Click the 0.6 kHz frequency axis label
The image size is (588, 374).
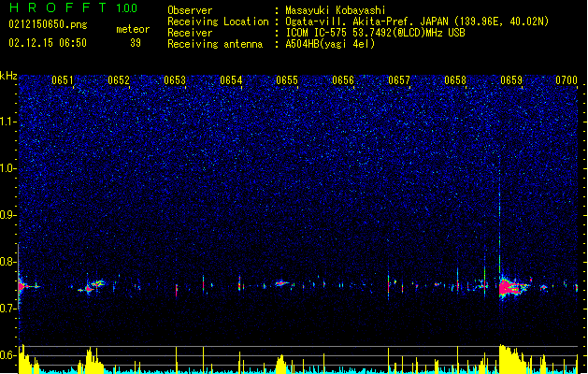[x=8, y=355]
